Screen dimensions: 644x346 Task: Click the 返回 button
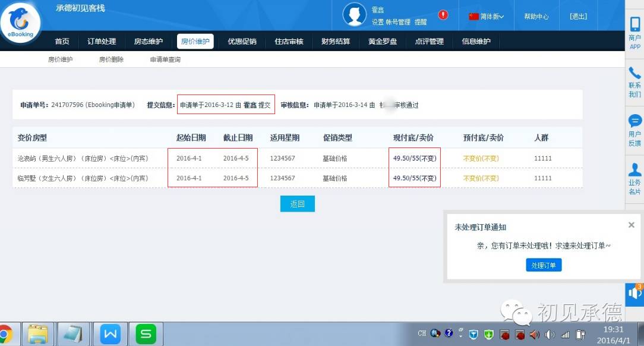pos(298,204)
